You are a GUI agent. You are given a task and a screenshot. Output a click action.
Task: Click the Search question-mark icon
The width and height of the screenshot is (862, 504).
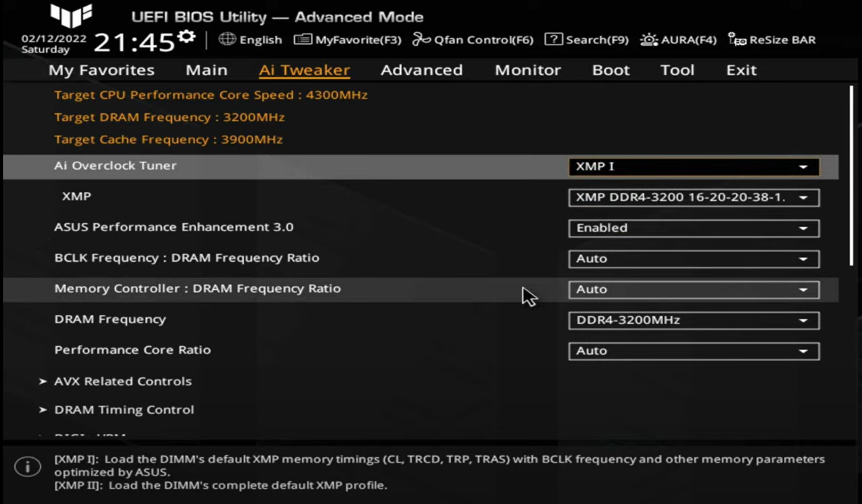click(553, 40)
